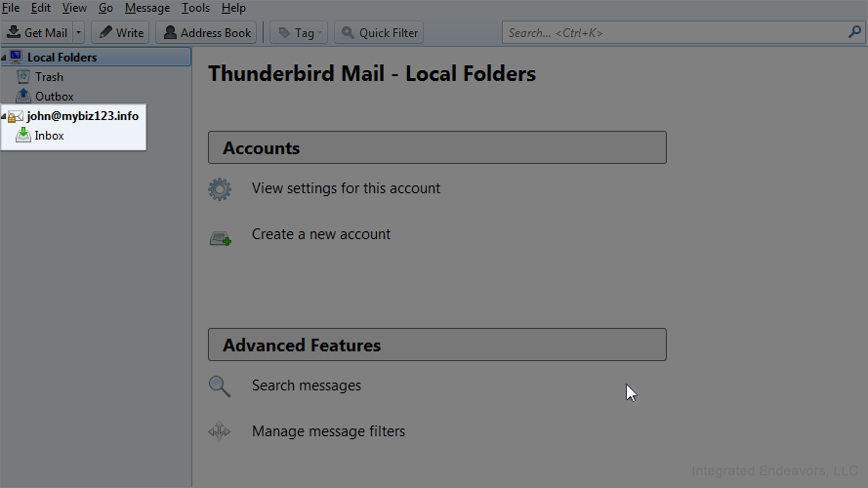The height and width of the screenshot is (488, 868).
Task: Click the Create a new account icon
Action: pyautogui.click(x=220, y=236)
